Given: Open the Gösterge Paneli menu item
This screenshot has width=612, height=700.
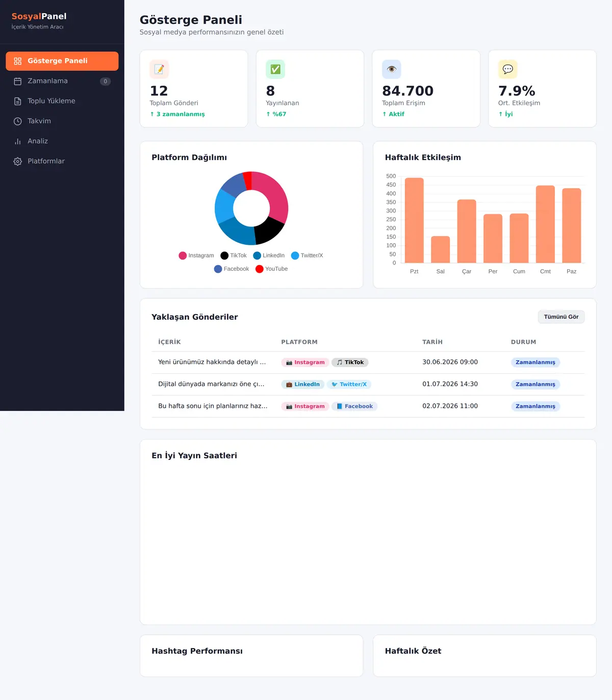Looking at the screenshot, I should coord(62,61).
